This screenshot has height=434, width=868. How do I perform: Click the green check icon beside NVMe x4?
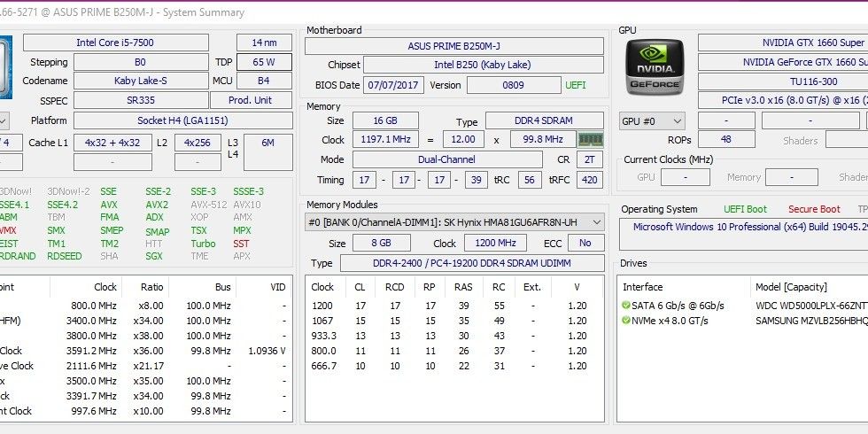coord(626,321)
